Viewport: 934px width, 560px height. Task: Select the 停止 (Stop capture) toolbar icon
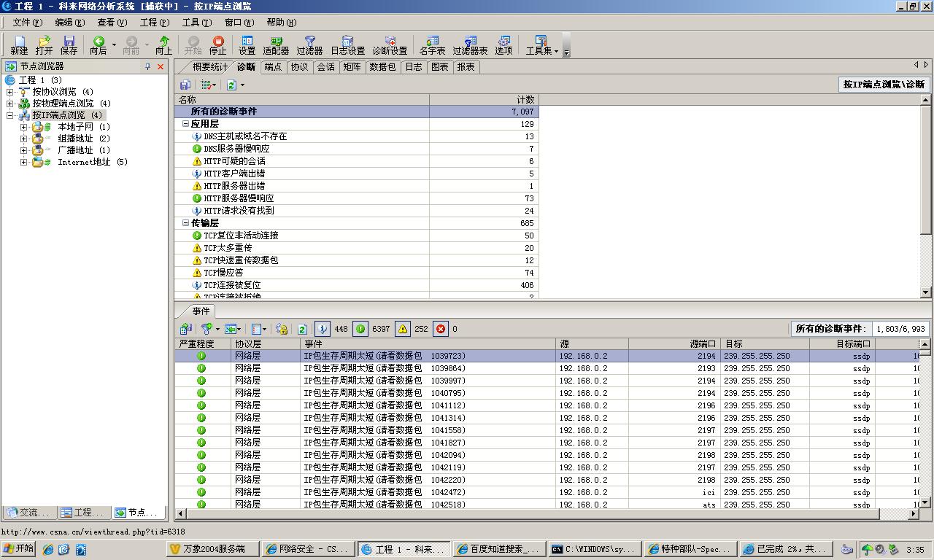coord(217,44)
